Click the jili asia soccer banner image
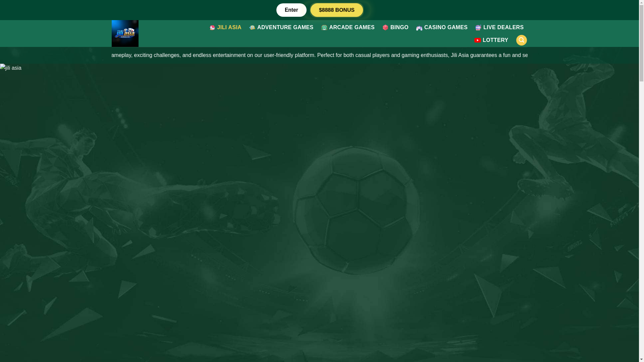 point(319,213)
